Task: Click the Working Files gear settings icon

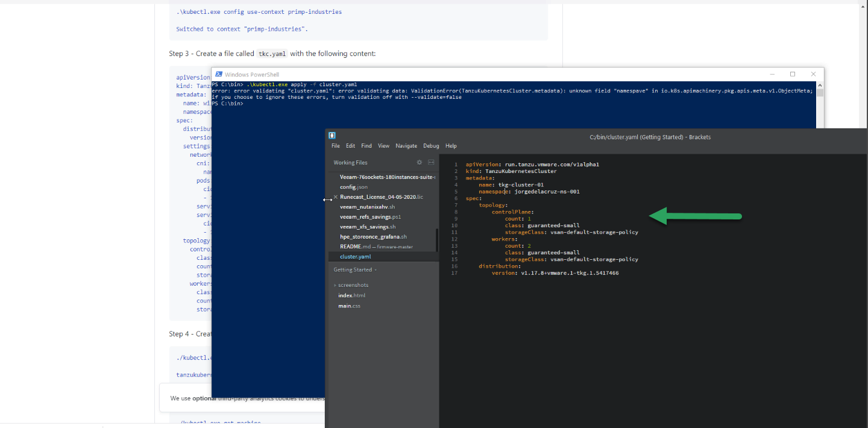Action: (420, 163)
